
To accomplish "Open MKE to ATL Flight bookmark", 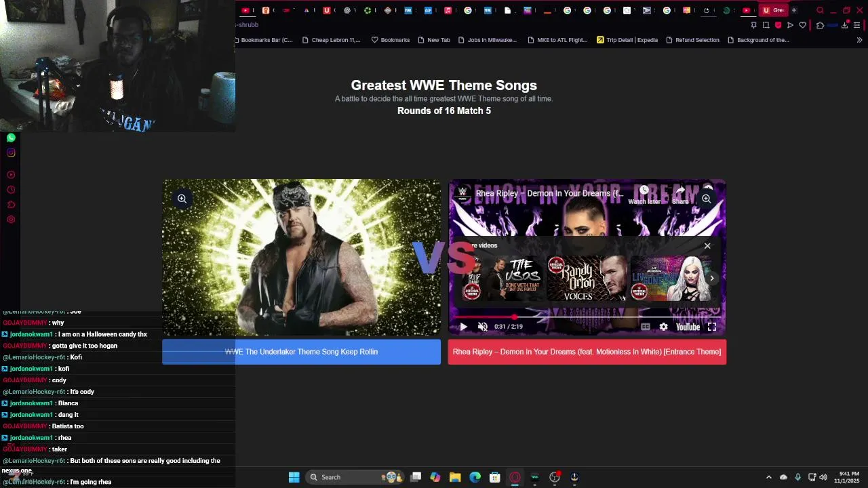I will click(x=557, y=40).
